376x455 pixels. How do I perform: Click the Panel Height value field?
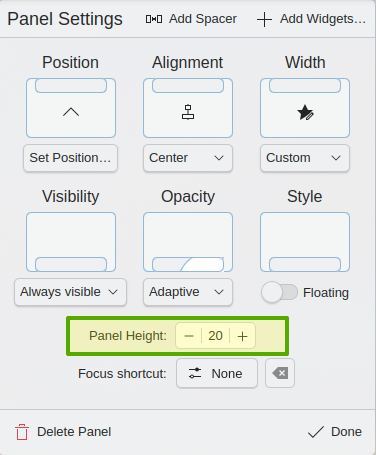pyautogui.click(x=215, y=336)
